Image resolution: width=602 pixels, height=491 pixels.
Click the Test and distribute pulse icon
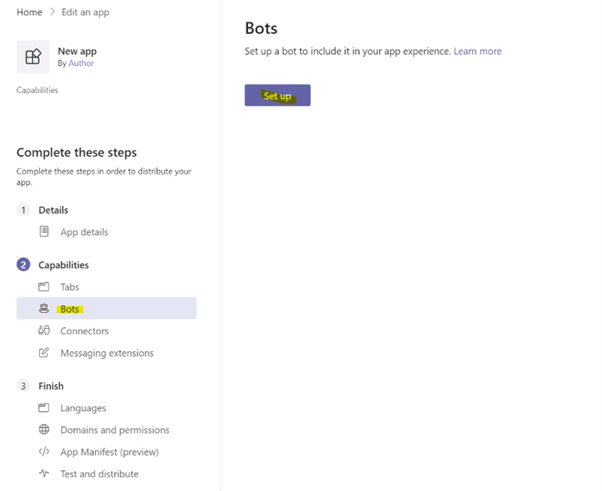coord(44,473)
